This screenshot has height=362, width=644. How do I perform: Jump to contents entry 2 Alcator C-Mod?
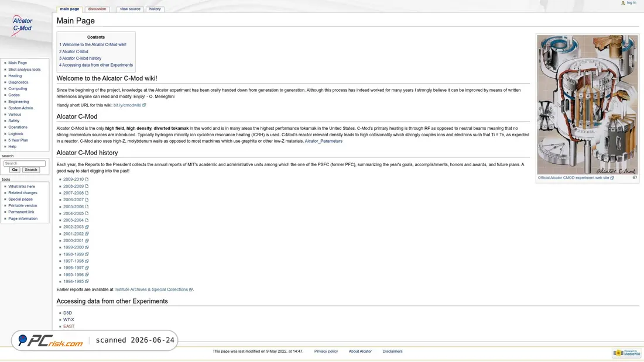click(x=73, y=51)
